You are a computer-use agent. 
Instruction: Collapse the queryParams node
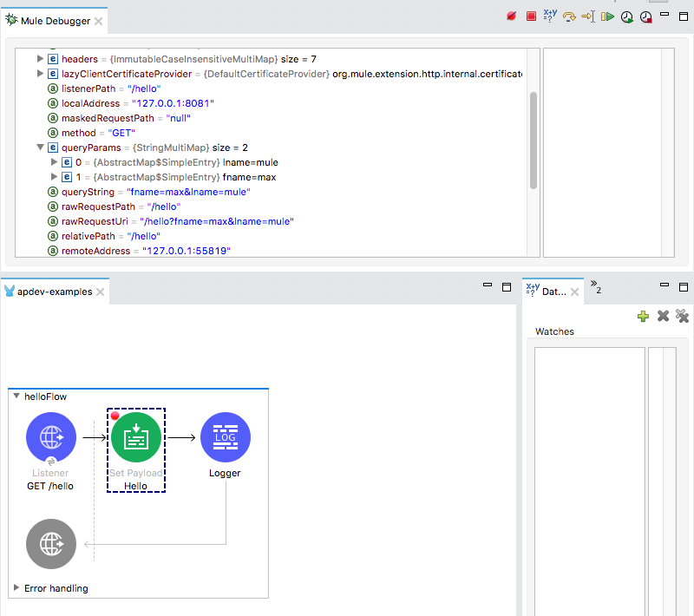coord(40,147)
